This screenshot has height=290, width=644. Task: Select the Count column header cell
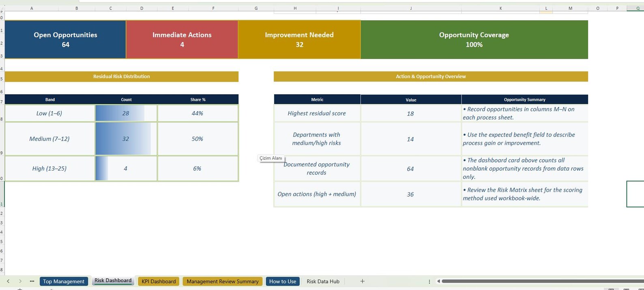126,100
